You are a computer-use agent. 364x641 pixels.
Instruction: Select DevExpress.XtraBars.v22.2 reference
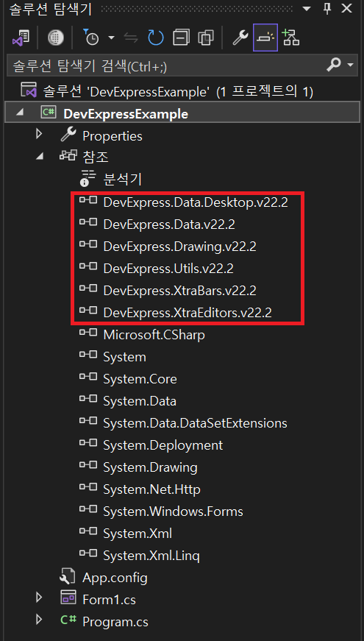[x=179, y=290]
